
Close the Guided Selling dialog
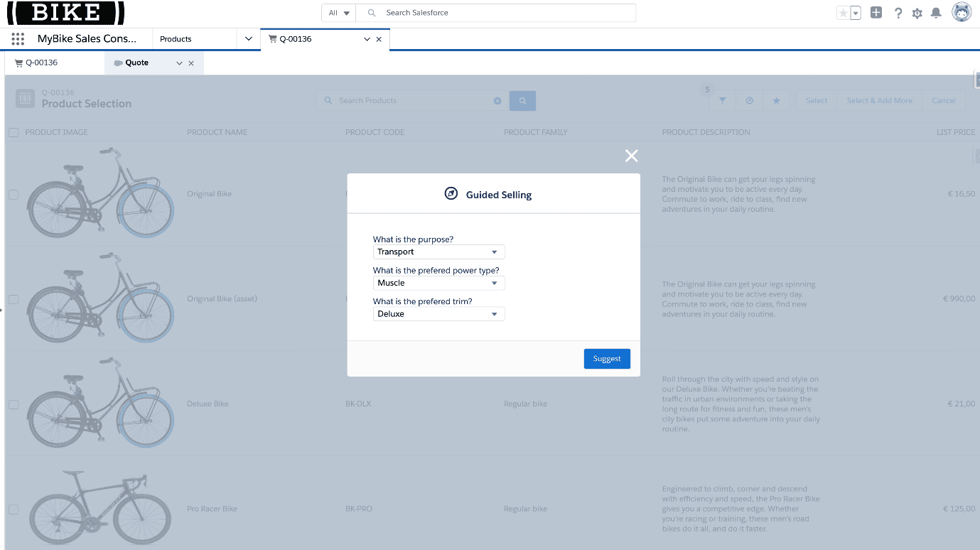tap(631, 156)
